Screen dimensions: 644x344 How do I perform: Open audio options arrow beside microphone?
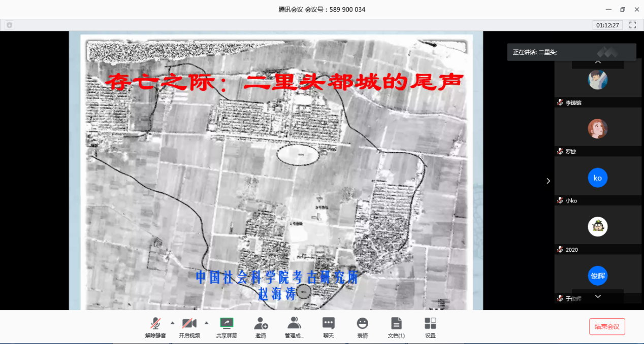coord(172,323)
